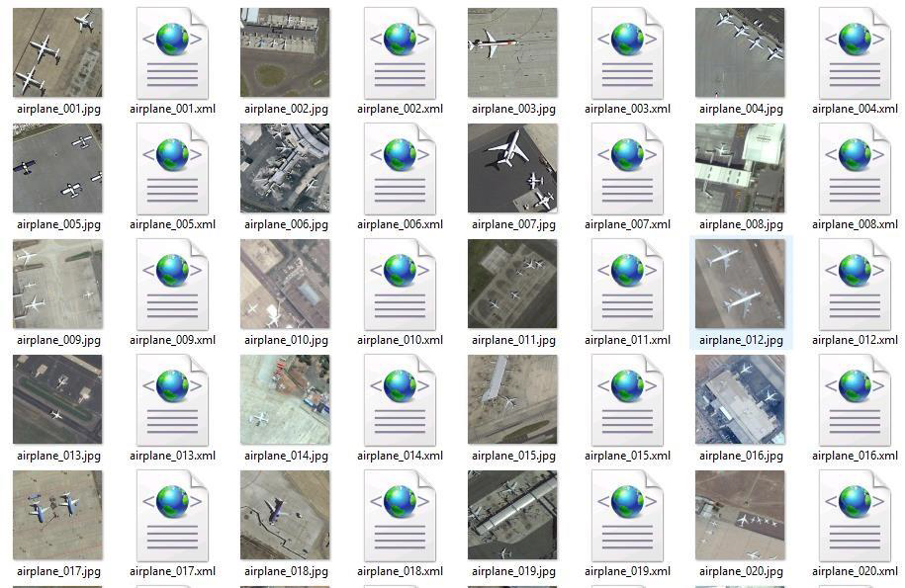Select the airplane_010.xml file icon

click(400, 285)
